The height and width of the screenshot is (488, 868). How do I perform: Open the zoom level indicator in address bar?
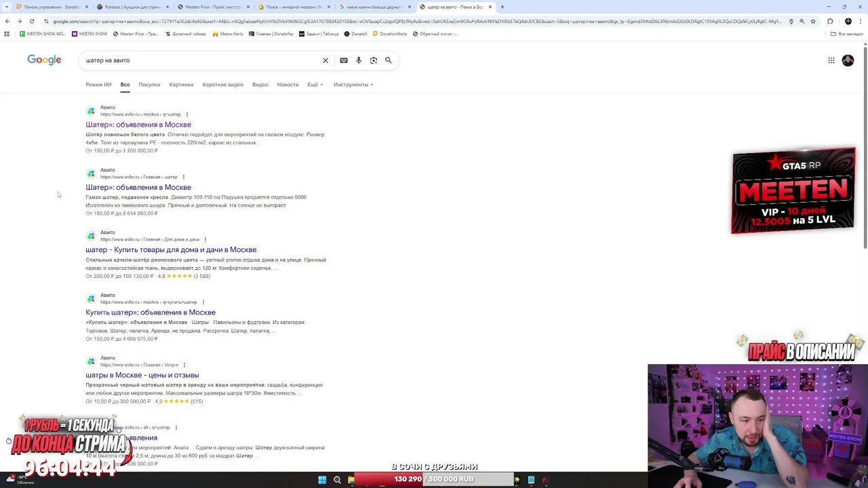tap(802, 21)
